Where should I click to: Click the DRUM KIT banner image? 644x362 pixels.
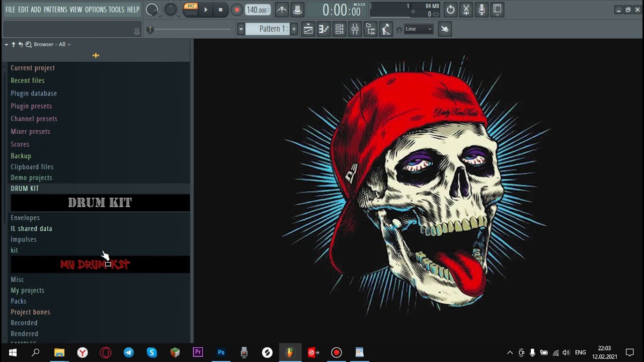pyautogui.click(x=100, y=203)
